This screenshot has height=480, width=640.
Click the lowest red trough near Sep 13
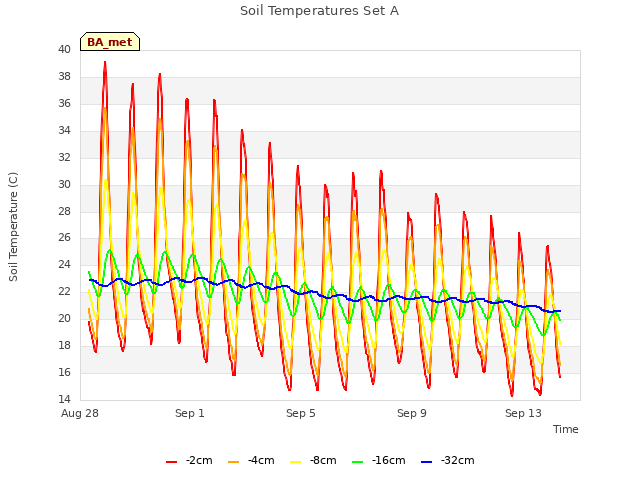tap(512, 395)
